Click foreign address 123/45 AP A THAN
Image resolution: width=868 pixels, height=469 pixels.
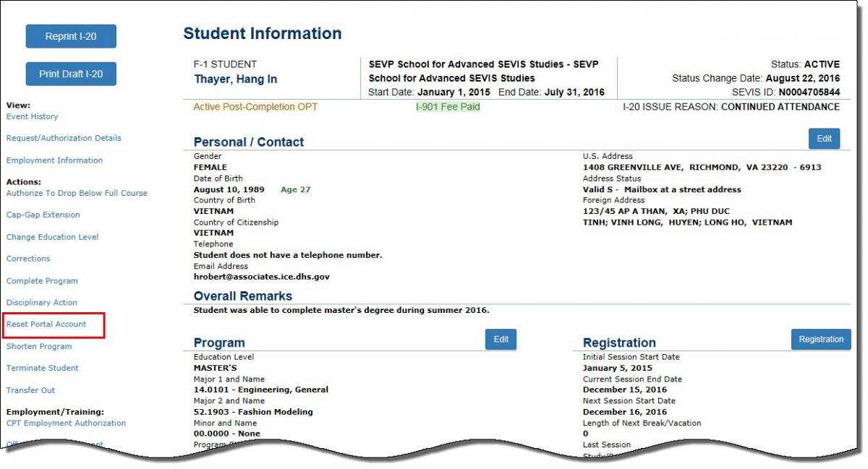coord(656,211)
